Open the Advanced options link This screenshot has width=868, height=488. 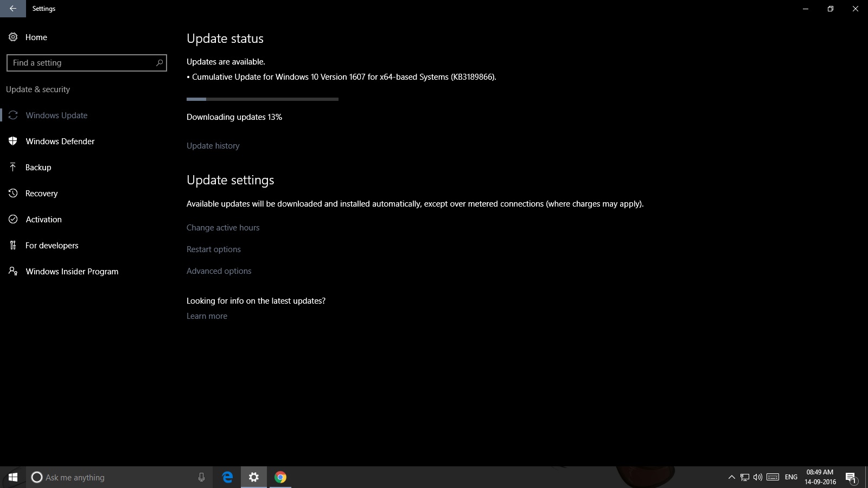tap(219, 271)
